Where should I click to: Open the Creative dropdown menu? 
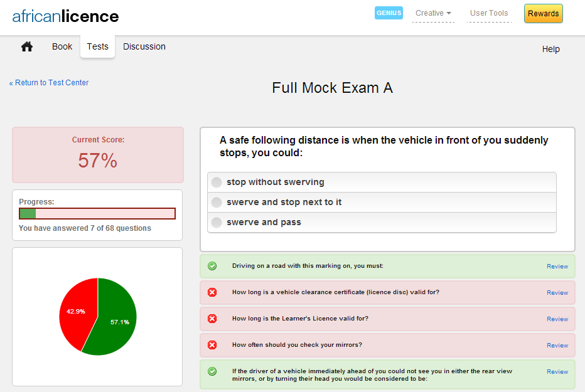click(433, 13)
